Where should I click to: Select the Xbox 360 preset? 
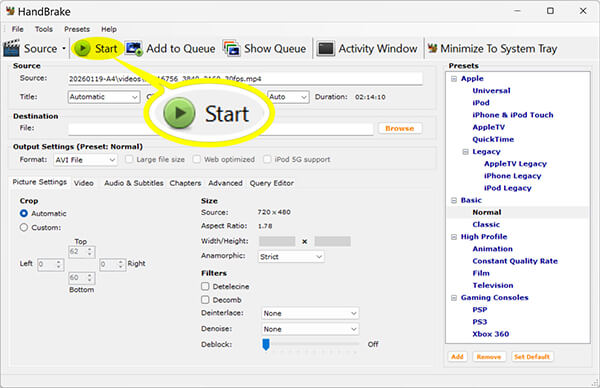[x=491, y=334]
